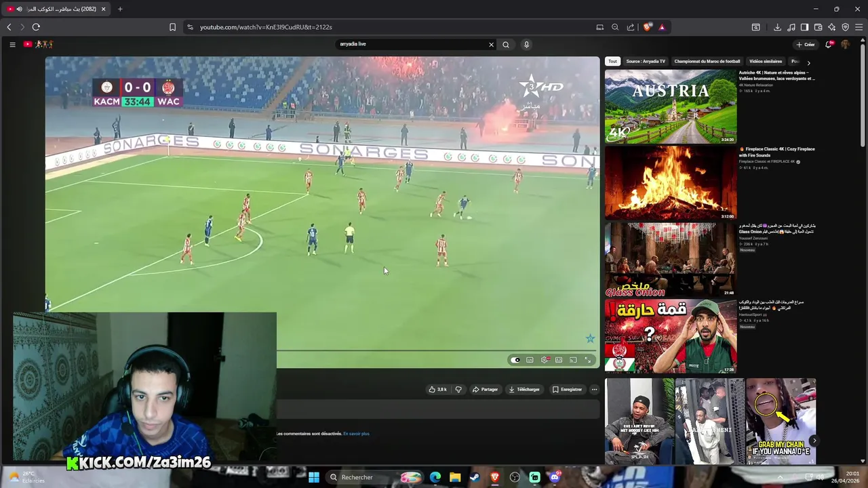This screenshot has height=488, width=868.
Task: Open more actions three-dot menu below video
Action: [x=594, y=390]
